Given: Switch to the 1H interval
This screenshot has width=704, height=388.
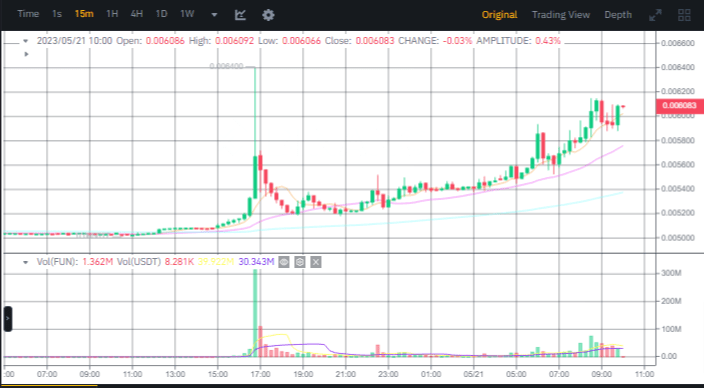Looking at the screenshot, I should click(112, 14).
